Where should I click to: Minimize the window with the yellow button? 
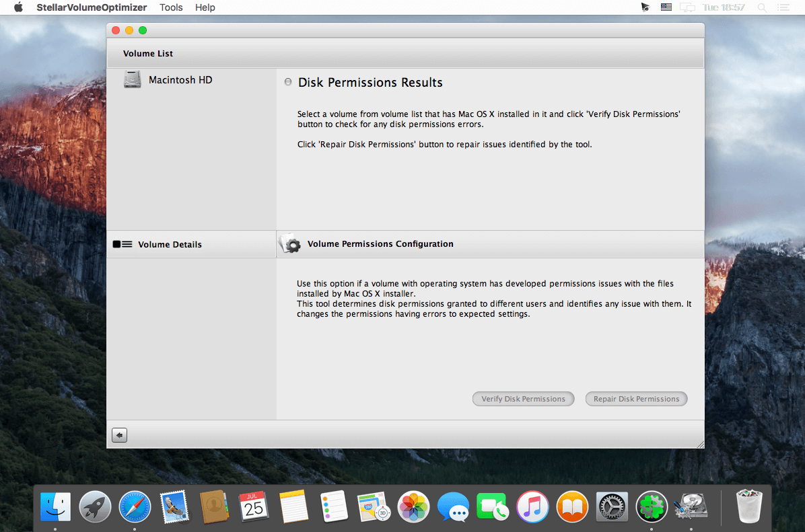[x=129, y=30]
